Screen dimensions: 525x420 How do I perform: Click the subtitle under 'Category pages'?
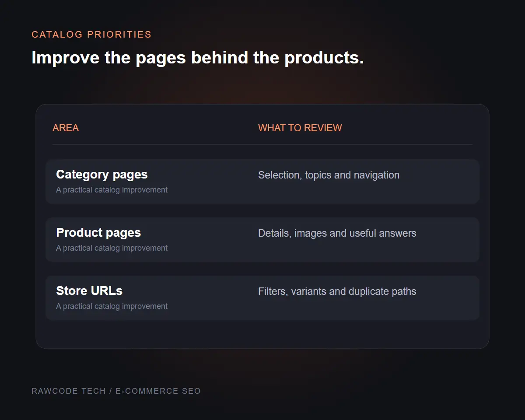tap(112, 190)
